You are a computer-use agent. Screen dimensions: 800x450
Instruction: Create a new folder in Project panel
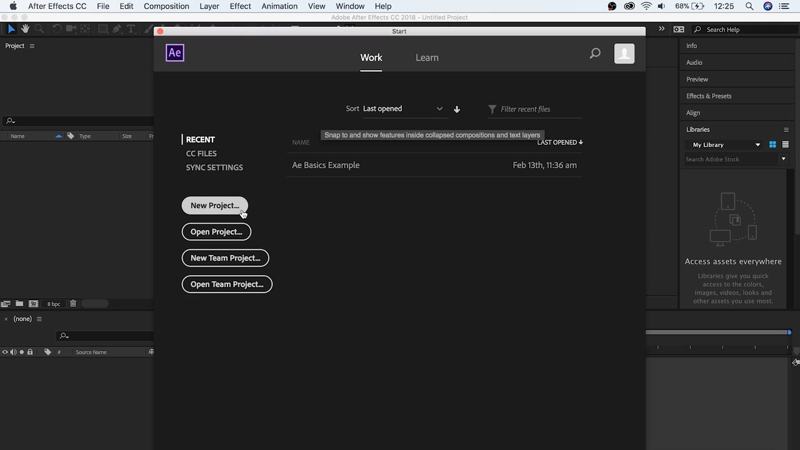19,304
